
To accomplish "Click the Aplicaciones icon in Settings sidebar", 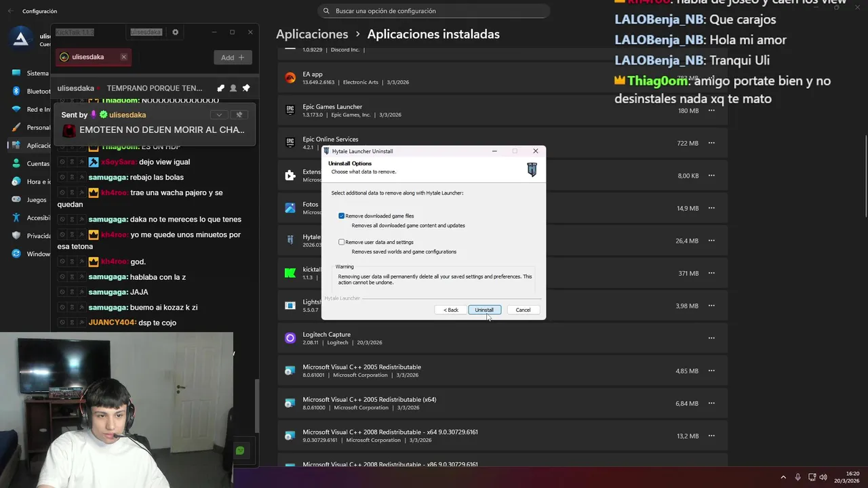I will point(16,145).
